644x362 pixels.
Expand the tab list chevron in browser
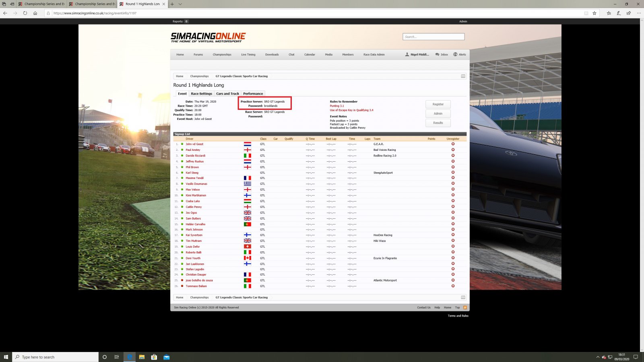(x=180, y=4)
